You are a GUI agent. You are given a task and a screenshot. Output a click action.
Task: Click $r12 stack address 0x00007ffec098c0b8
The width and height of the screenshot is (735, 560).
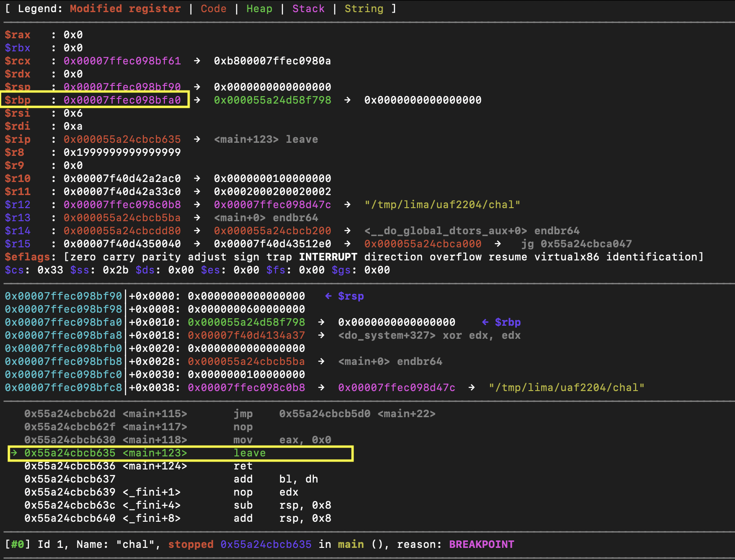click(122, 205)
